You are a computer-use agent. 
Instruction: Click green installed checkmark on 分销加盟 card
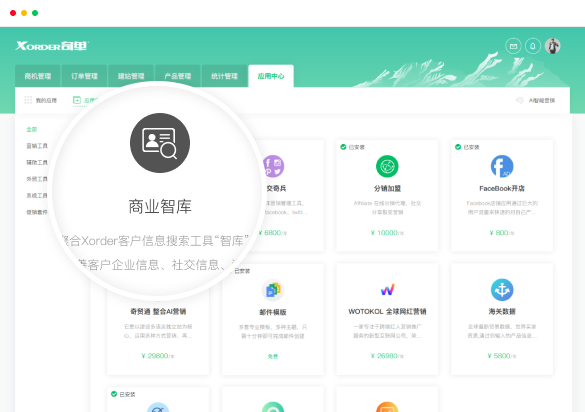[343, 147]
